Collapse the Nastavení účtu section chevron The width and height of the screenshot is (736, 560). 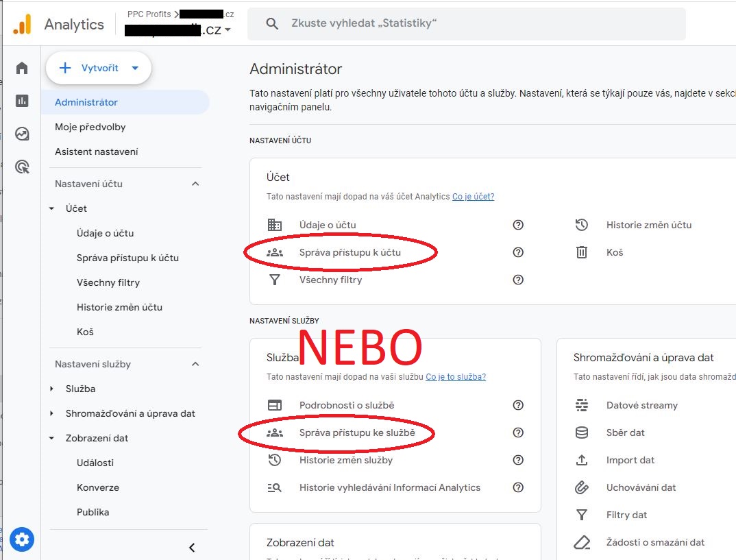tap(196, 184)
